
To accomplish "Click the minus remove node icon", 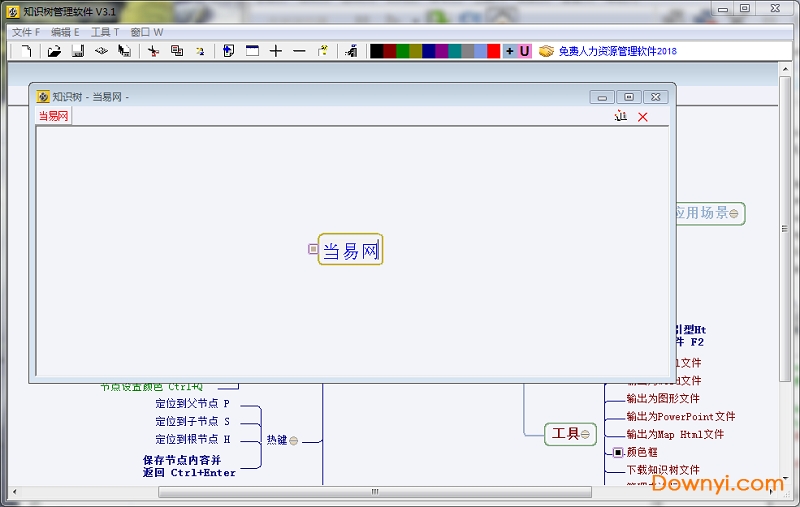I will tap(299, 50).
